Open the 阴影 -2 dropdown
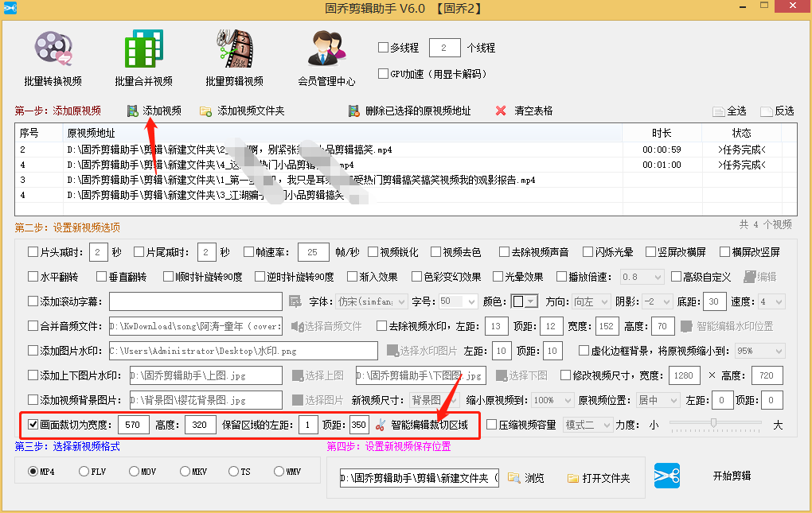812x513 pixels. coord(657,301)
